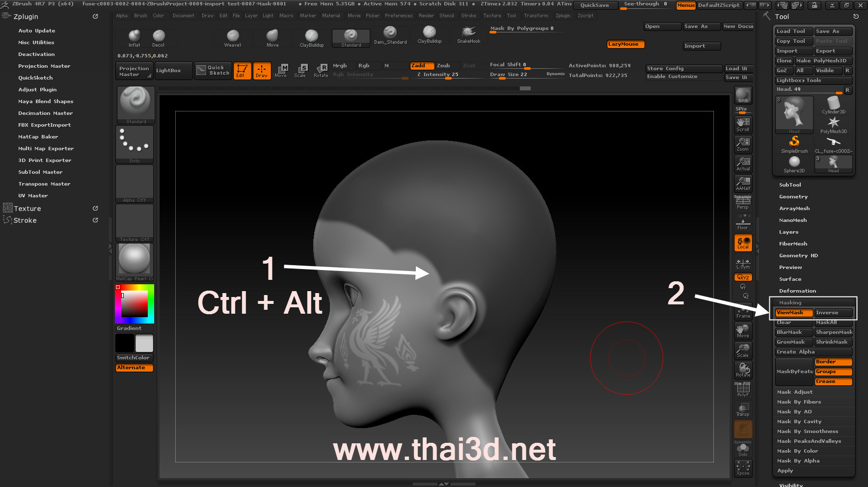Click the color picker gradient square
868x487 pixels.
click(135, 304)
